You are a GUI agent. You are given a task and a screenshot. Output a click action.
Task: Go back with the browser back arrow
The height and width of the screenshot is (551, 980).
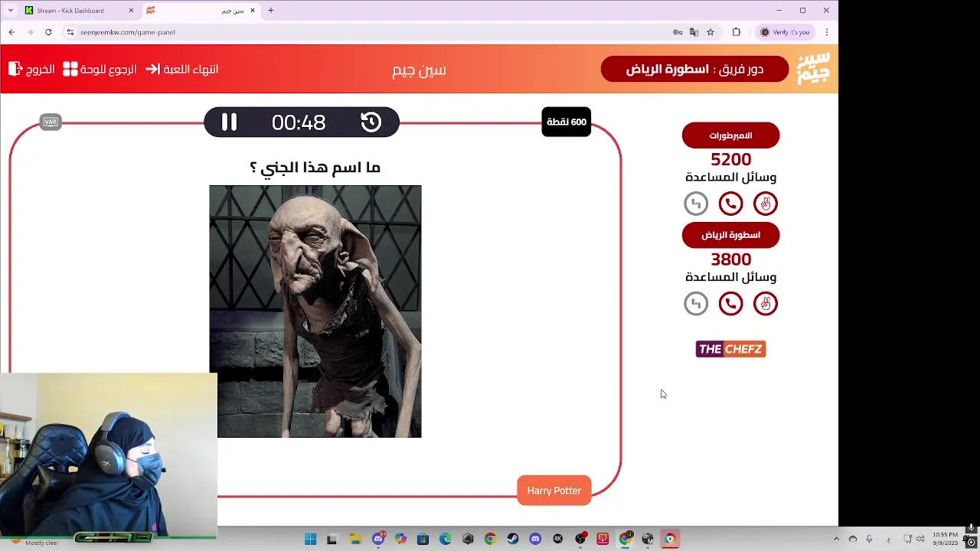pos(11,32)
